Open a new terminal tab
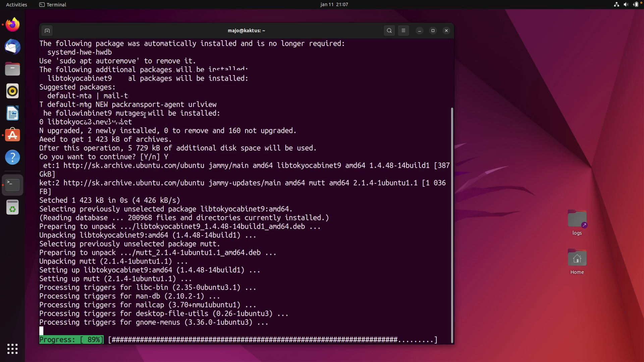This screenshot has height=362, width=644. tap(47, 31)
